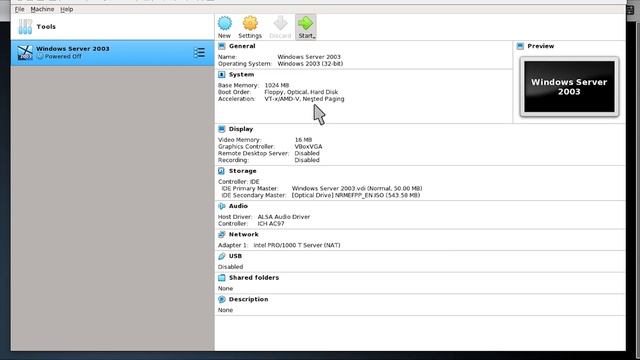Click the USB section plug icon
Screen dimensions: 640x360
pos(222,256)
